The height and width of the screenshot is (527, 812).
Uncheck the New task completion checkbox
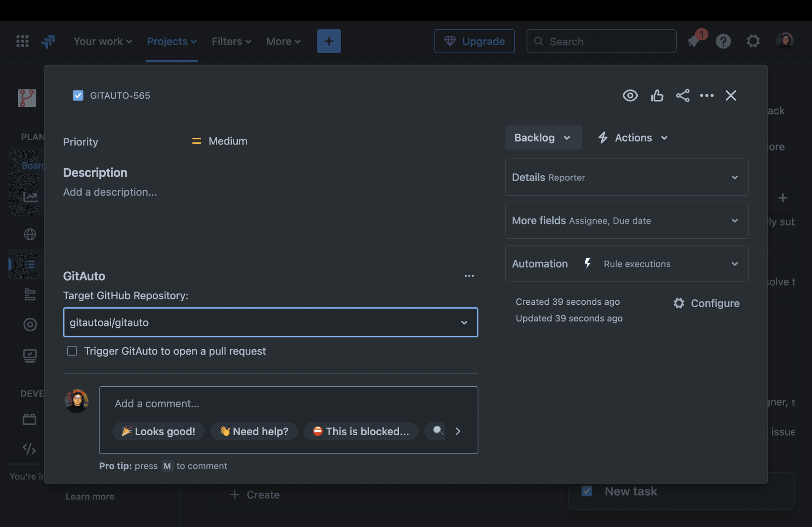(587, 491)
